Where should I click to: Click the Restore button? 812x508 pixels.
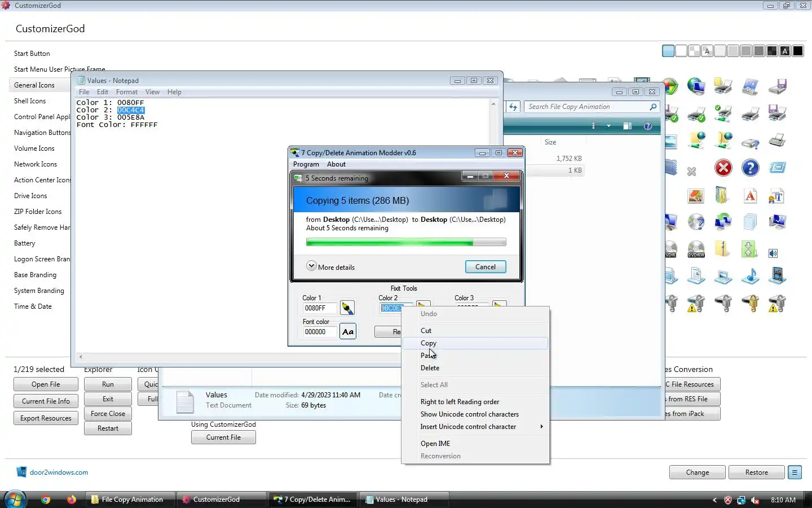(x=756, y=472)
